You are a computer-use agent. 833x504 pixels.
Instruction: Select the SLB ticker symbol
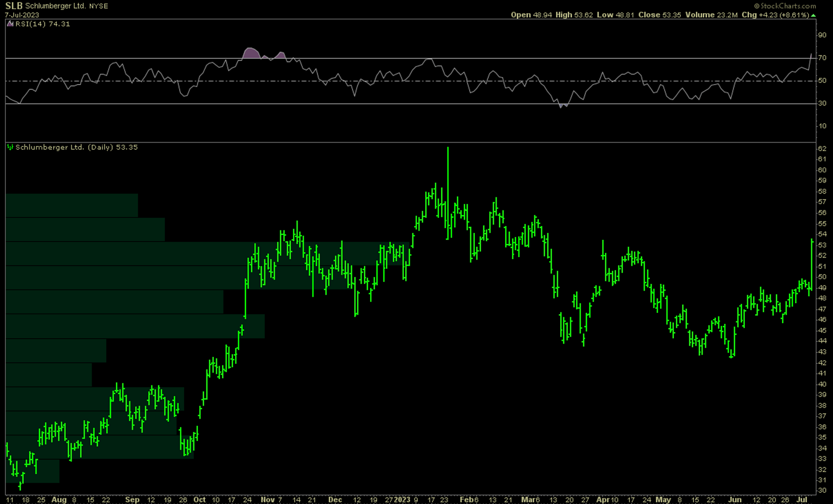(14, 6)
